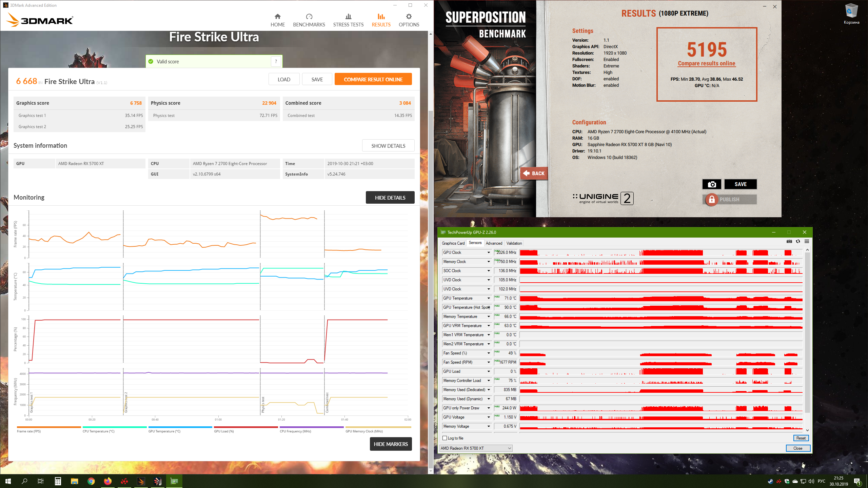This screenshot has height=488, width=868.
Task: Open the Options gear in 3DMark
Action: click(x=409, y=17)
